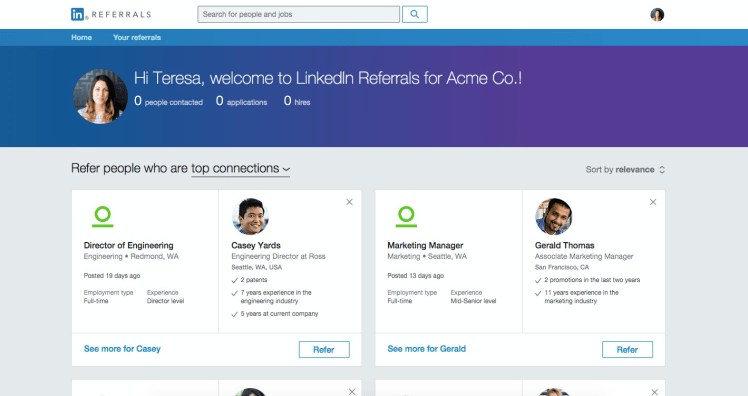This screenshot has height=396, width=748.
Task: Open the Sort by relevance selector
Action: pos(625,169)
